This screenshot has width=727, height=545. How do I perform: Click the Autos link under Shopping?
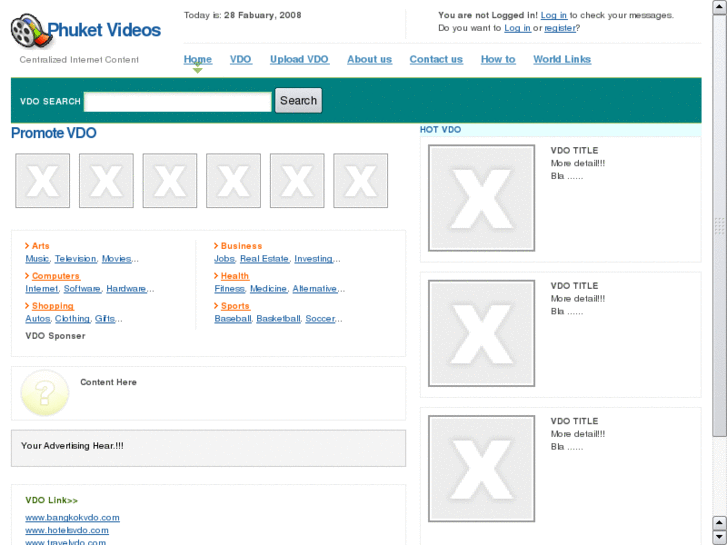point(38,319)
